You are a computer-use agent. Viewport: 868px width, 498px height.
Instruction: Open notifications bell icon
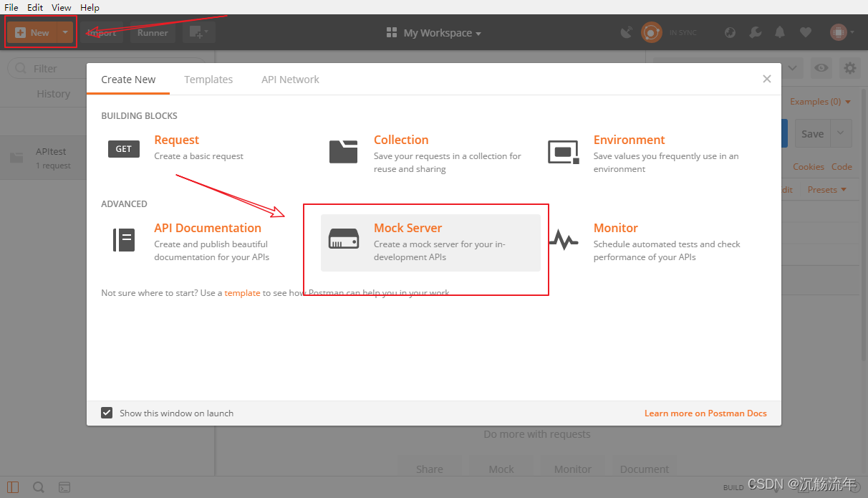pos(780,32)
